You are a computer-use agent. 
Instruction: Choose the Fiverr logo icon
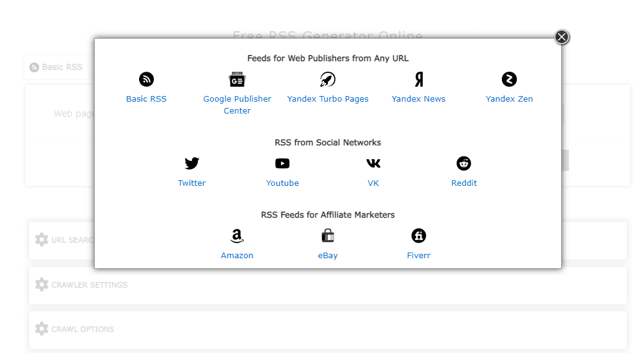pyautogui.click(x=418, y=236)
